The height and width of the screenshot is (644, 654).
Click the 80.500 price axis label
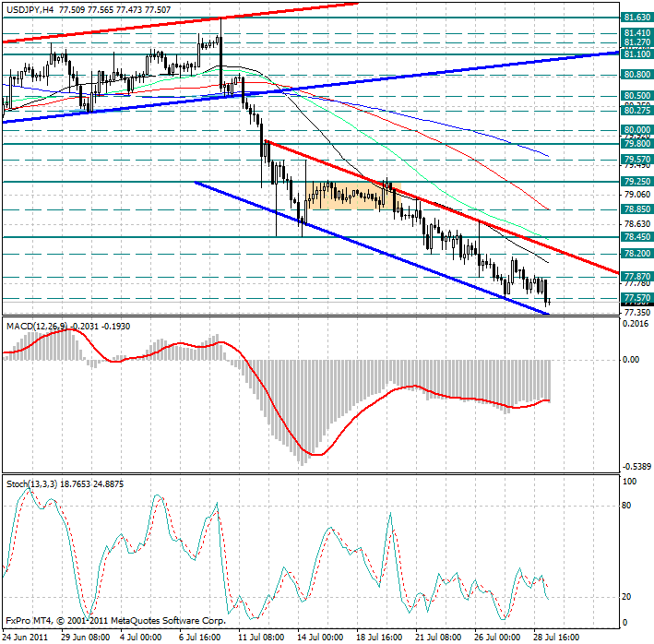(x=636, y=95)
